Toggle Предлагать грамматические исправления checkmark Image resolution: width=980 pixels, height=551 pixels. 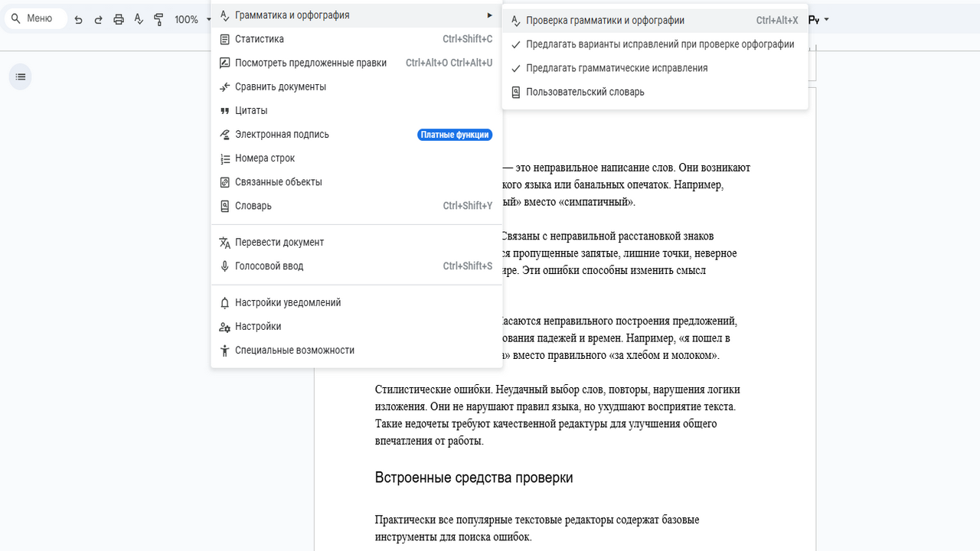pyautogui.click(x=616, y=68)
